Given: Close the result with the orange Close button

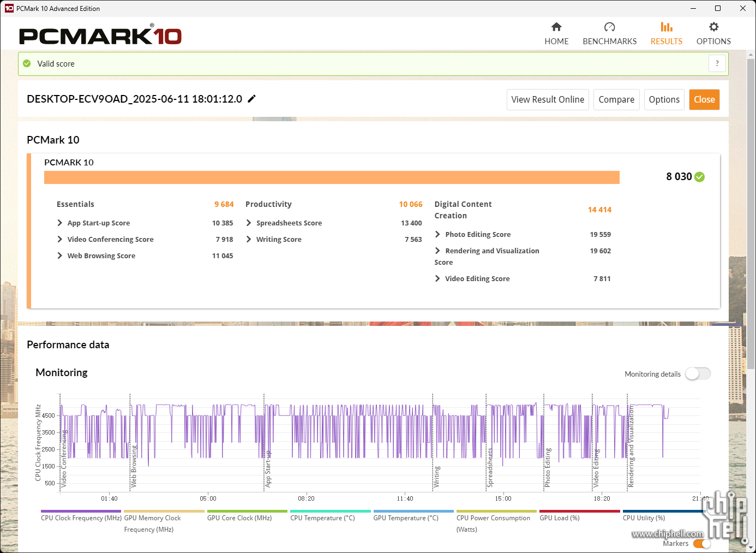Looking at the screenshot, I should point(704,99).
